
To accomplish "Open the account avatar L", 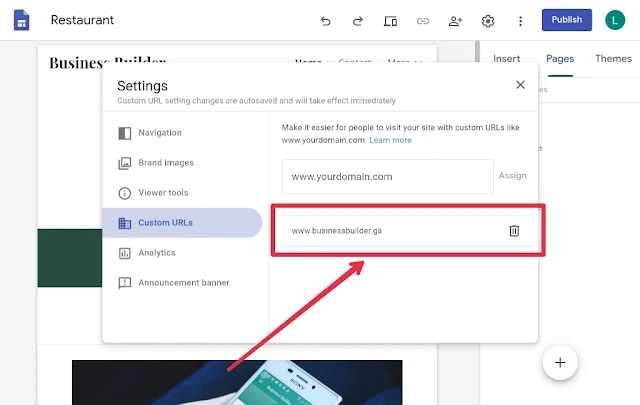I will coord(615,20).
